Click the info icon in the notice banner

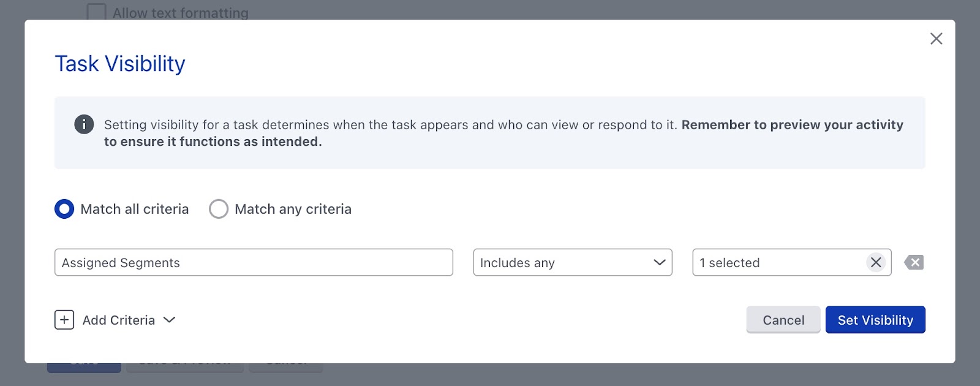click(84, 124)
